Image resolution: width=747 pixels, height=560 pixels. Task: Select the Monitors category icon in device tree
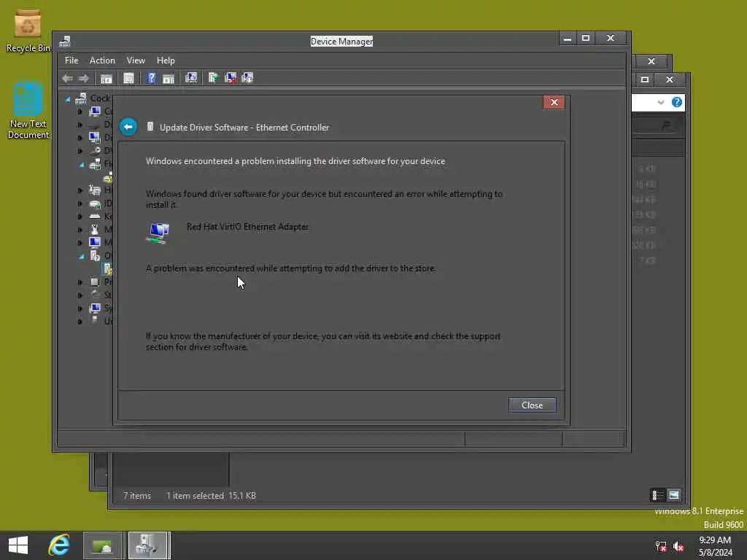point(95,242)
